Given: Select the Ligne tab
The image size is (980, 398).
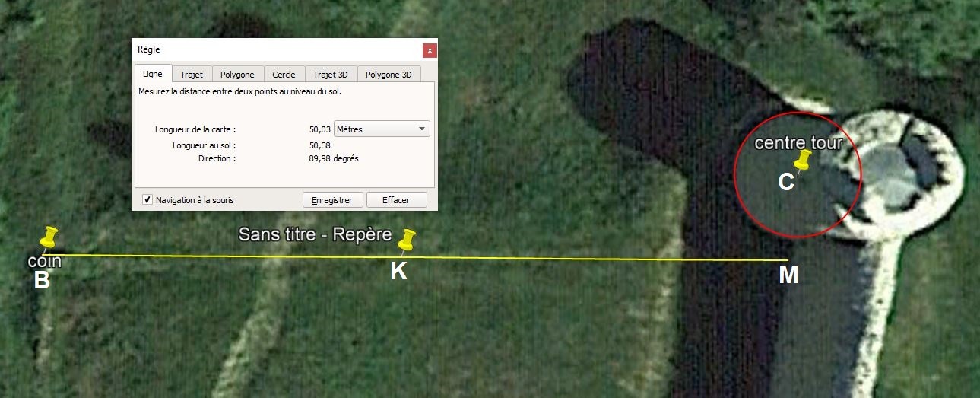Looking at the screenshot, I should click(153, 74).
